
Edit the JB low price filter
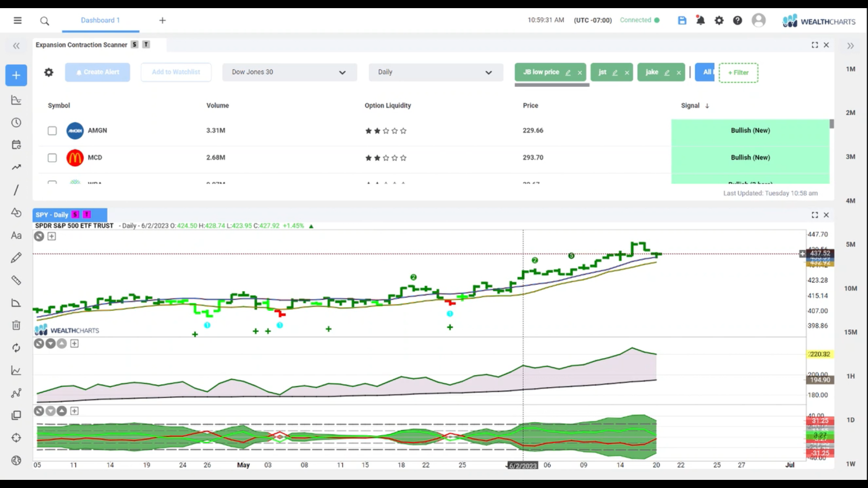[568, 73]
